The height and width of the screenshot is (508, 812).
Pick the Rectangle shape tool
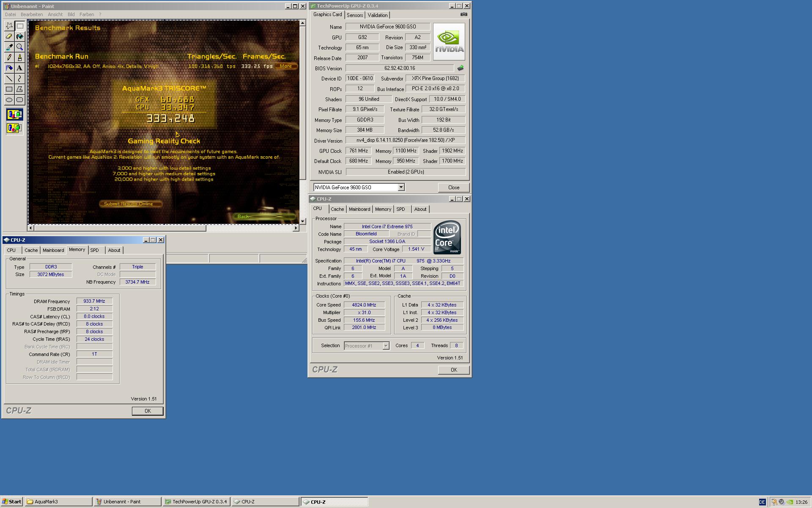[9, 89]
